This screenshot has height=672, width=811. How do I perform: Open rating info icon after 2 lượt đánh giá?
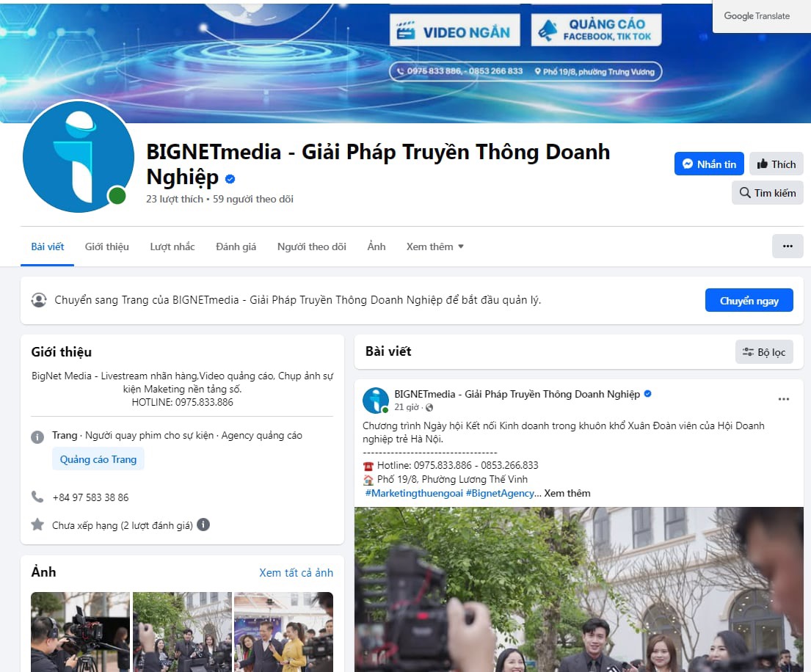[203, 525]
